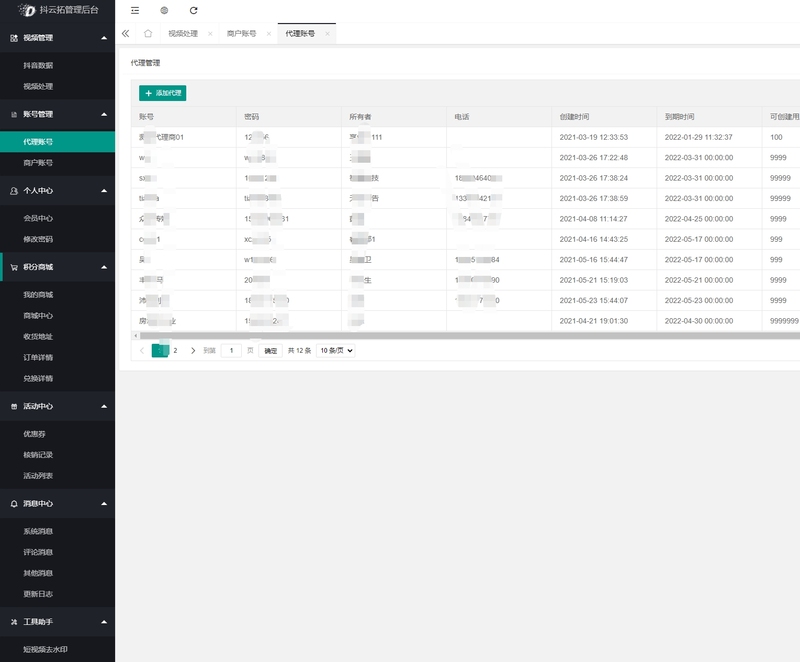Click the 确定 pagination button
Screen dimensions: 800x662
270,351
